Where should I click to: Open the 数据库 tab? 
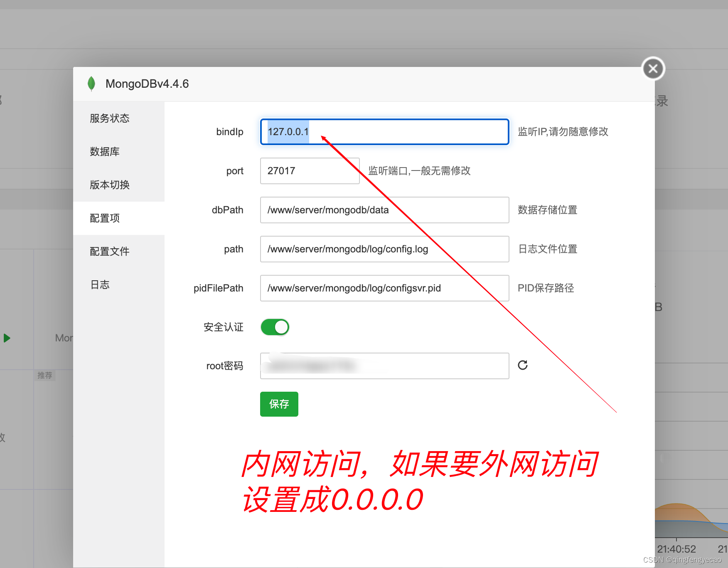click(x=119, y=152)
